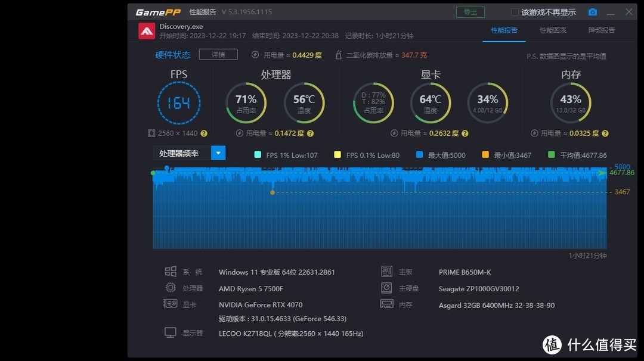This screenshot has width=644, height=361.
Task: Click the GPU temperature 64℃ gauge
Action: click(431, 103)
